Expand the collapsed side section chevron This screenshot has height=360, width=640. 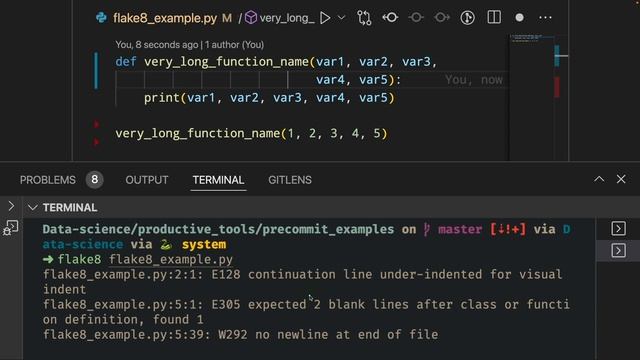click(x=11, y=206)
